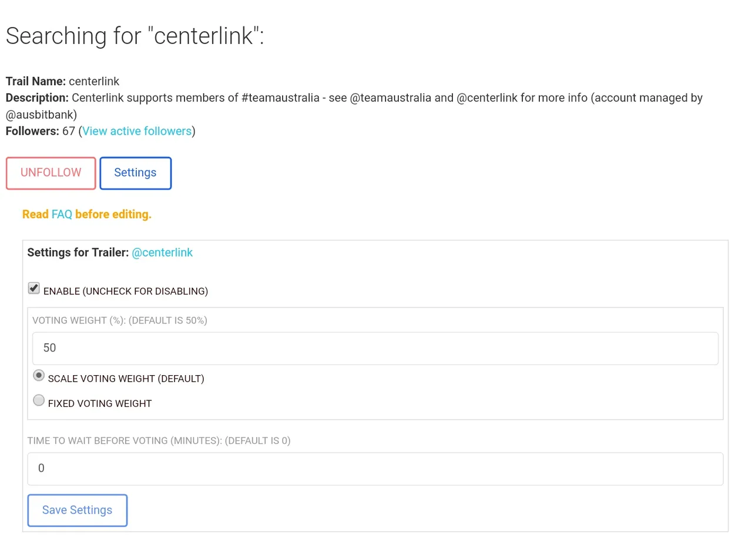The image size is (752, 560).
Task: Open the Settings button next to UNFOLLOW
Action: (135, 173)
